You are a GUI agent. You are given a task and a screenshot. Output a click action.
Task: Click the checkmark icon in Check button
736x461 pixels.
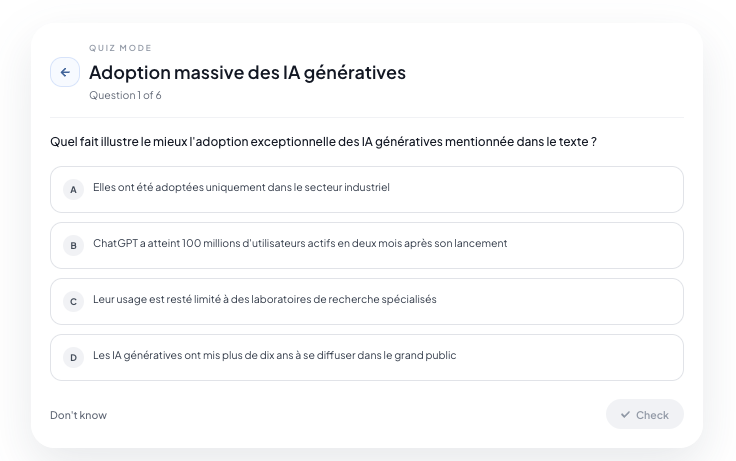tap(625, 415)
